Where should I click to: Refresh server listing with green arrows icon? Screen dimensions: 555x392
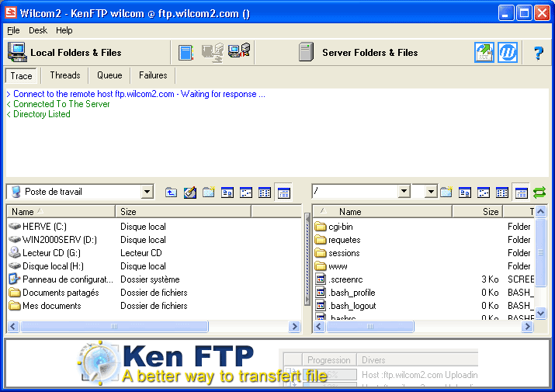pyautogui.click(x=539, y=193)
